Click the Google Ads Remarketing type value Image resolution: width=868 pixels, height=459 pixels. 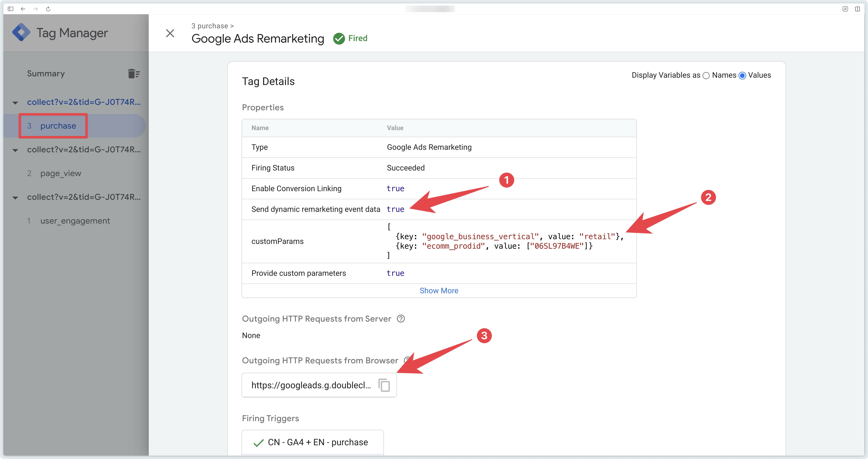[429, 147]
